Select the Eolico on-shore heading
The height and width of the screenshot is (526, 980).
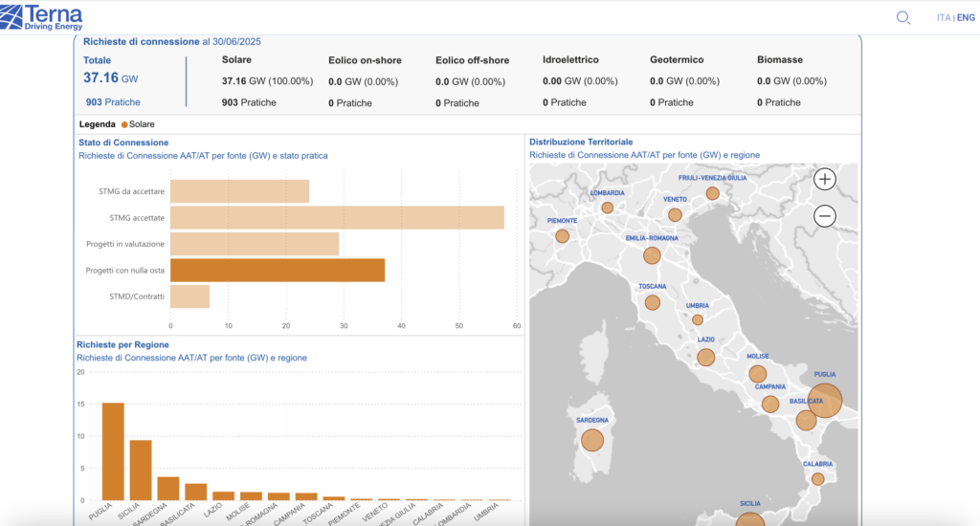pyautogui.click(x=365, y=60)
